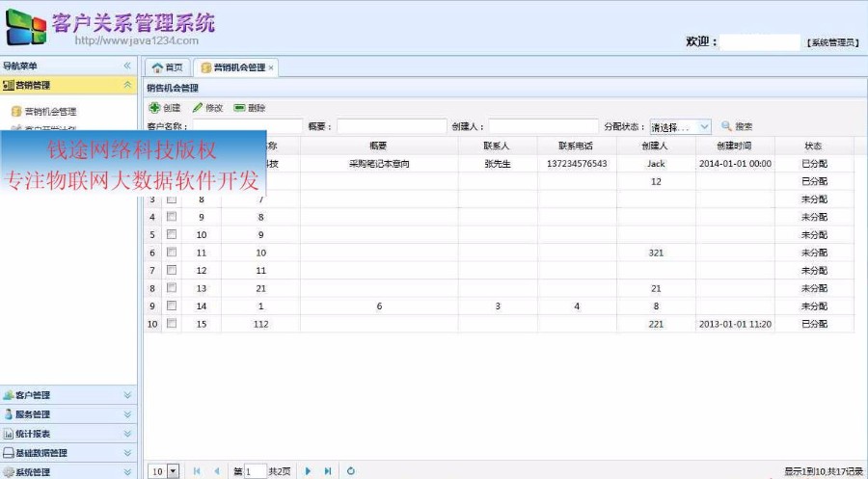The image size is (868, 479).
Task: Click date cell 2014-01-01 00:00
Action: tap(735, 164)
